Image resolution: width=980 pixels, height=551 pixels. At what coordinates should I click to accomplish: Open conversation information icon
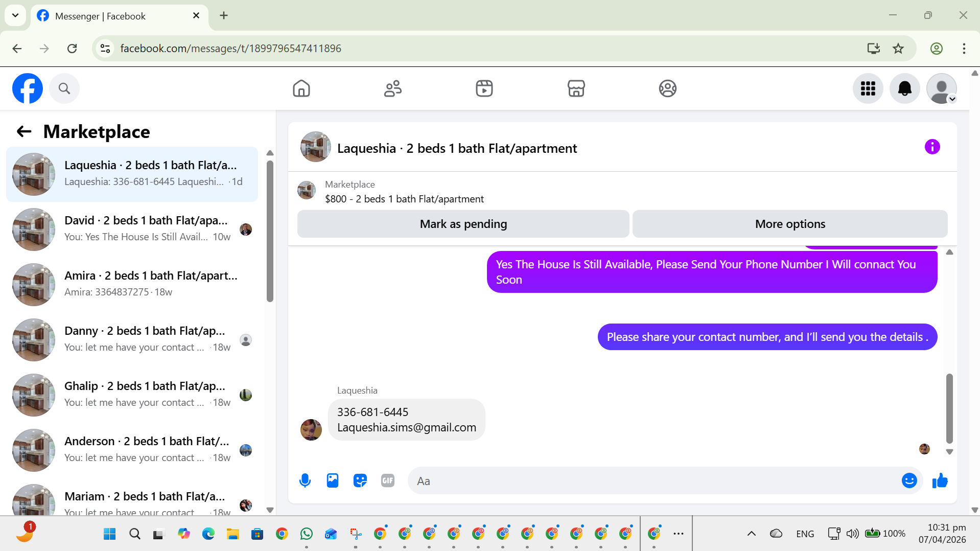pyautogui.click(x=932, y=147)
